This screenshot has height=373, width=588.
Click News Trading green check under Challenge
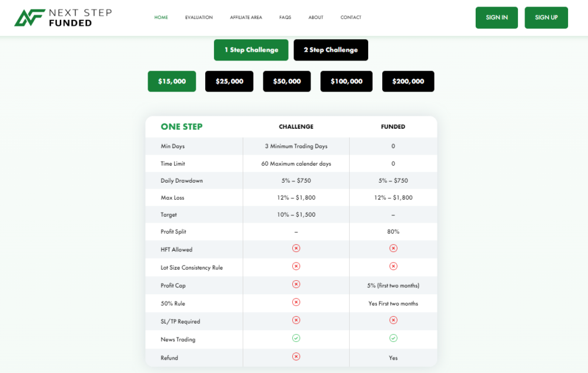[x=296, y=338]
